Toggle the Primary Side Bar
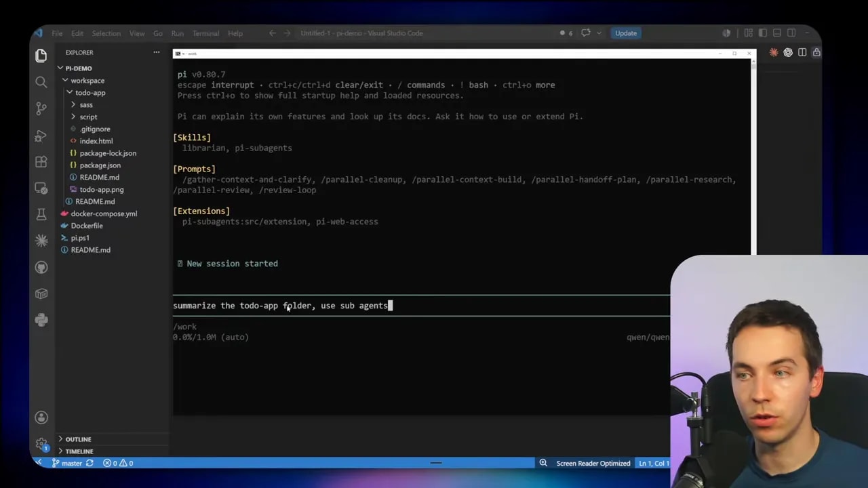The width and height of the screenshot is (868, 488). pyautogui.click(x=763, y=33)
